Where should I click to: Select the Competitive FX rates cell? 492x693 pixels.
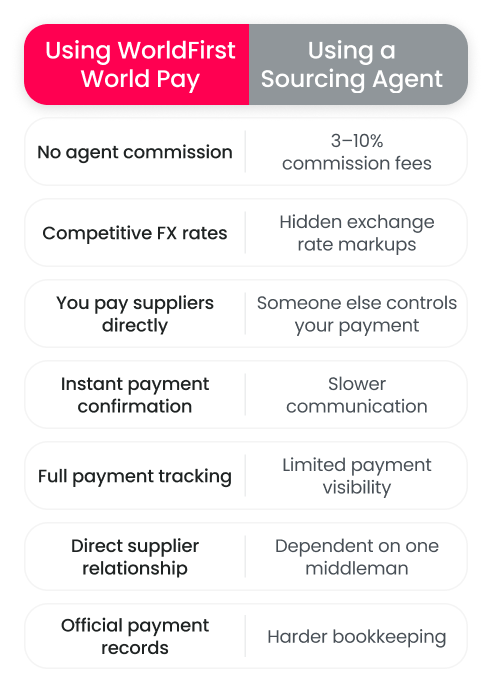[x=135, y=233]
